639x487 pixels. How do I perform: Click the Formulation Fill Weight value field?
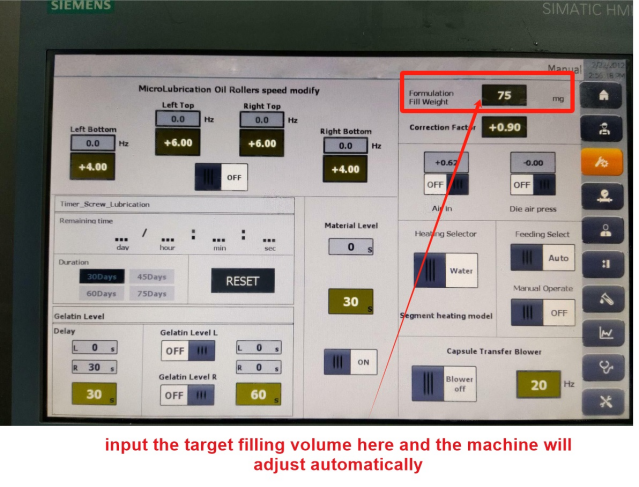[504, 95]
